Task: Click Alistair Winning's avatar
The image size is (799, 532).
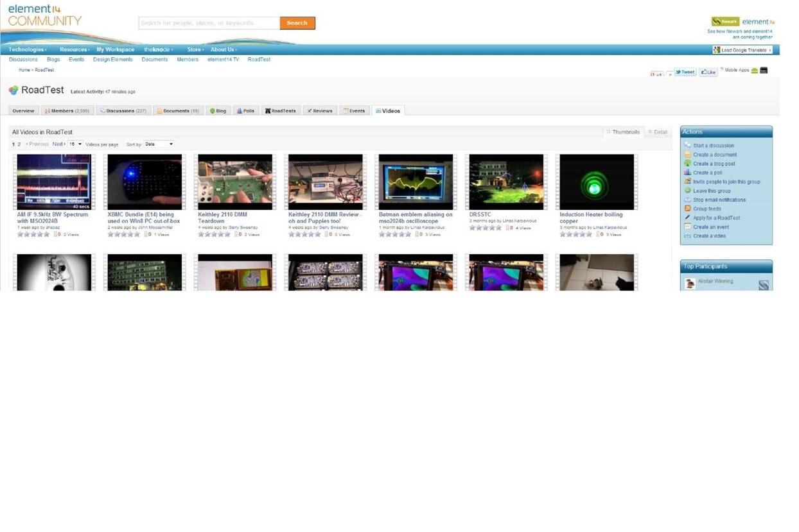Action: (x=690, y=283)
